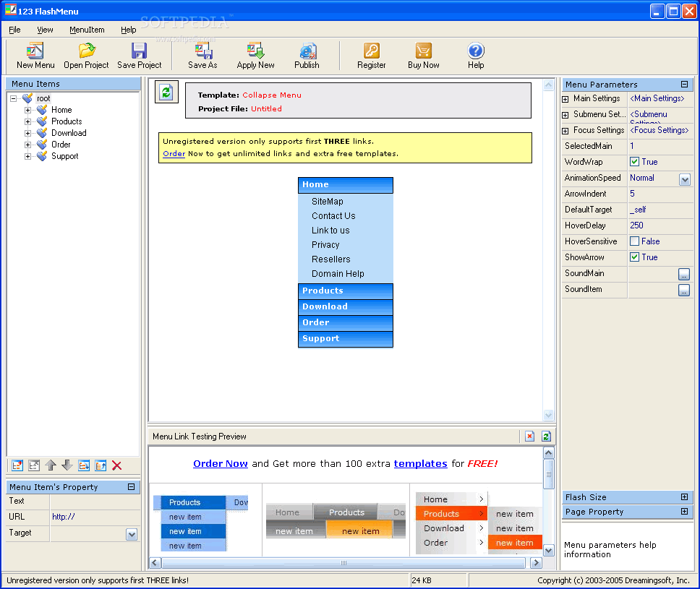Toggle the ShowArrow checkbox
Image resolution: width=700 pixels, height=589 pixels.
click(x=634, y=257)
